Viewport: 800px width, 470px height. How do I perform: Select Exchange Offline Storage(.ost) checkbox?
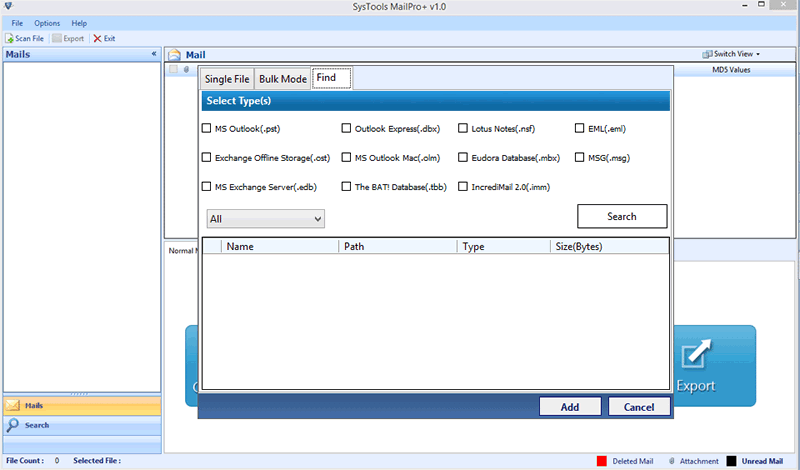206,157
